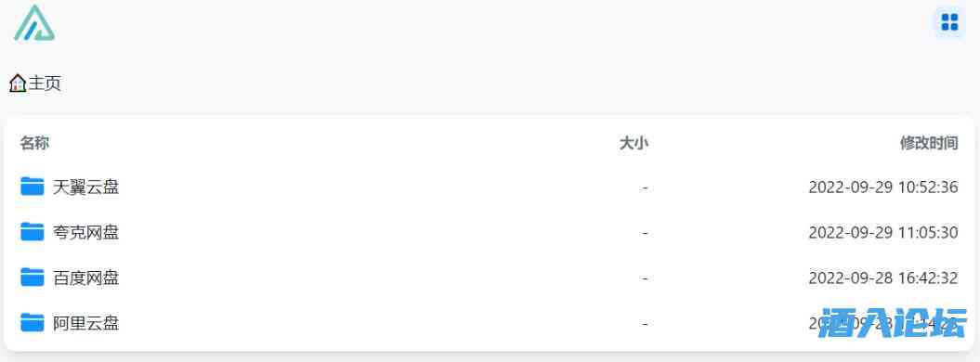Screen dimensions: 980x362
Task: Click the 夸克网盘 folder icon
Action: [32, 231]
